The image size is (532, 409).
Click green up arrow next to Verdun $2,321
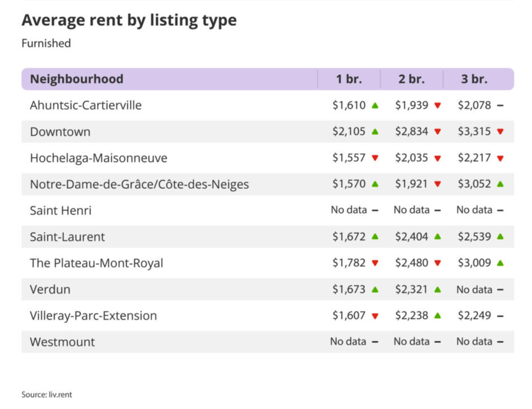(438, 290)
